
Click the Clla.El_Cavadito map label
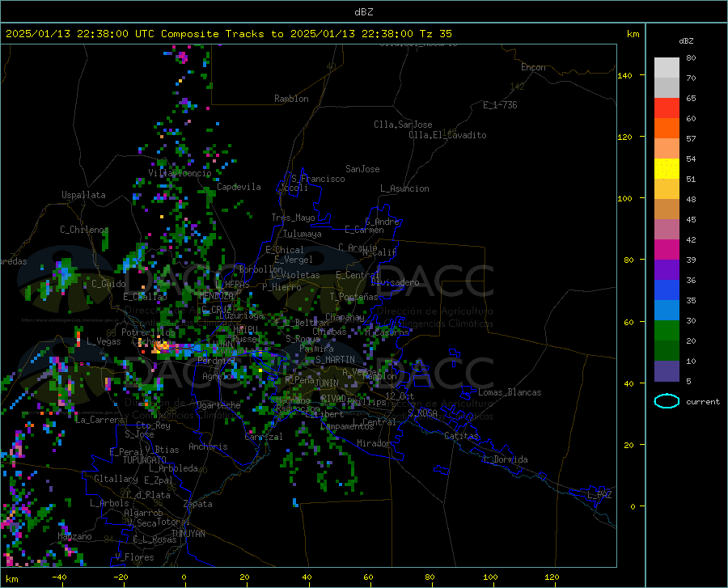[x=447, y=135]
